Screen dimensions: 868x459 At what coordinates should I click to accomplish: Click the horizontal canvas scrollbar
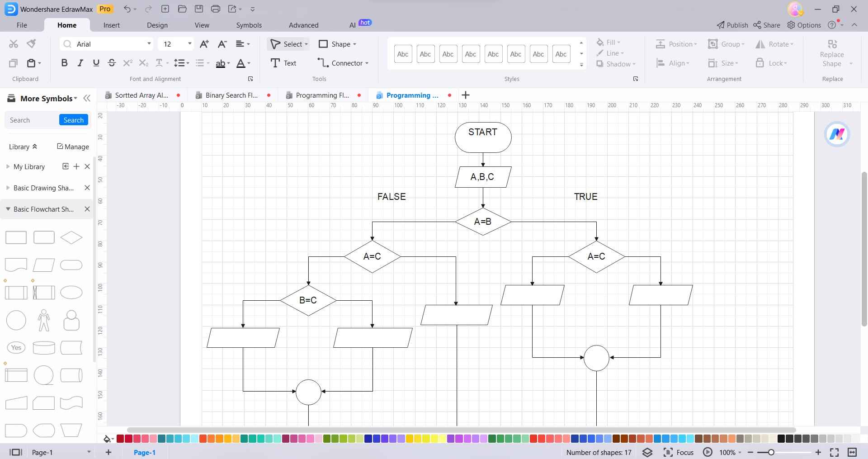461,430
